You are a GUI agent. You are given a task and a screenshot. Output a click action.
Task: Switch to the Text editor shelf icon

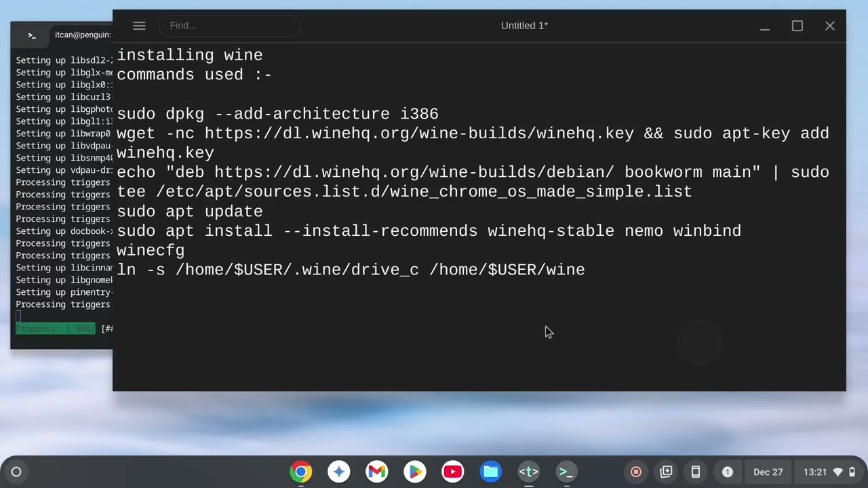click(x=529, y=472)
